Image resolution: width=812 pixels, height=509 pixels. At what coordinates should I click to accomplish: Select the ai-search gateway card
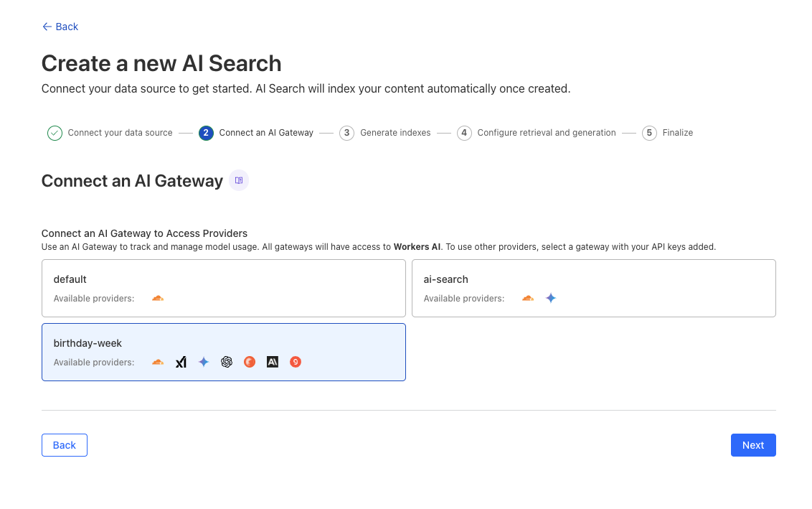593,288
